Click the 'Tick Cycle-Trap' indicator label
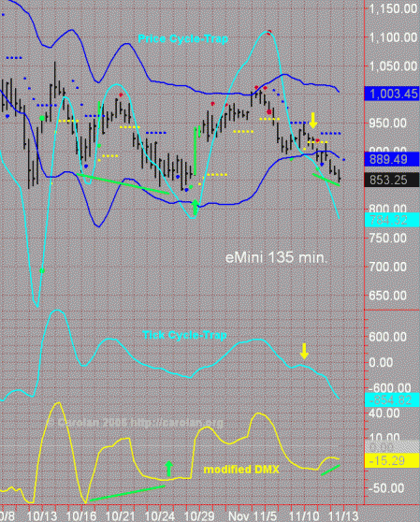Image resolution: width=420 pixels, height=522 pixels. (184, 335)
